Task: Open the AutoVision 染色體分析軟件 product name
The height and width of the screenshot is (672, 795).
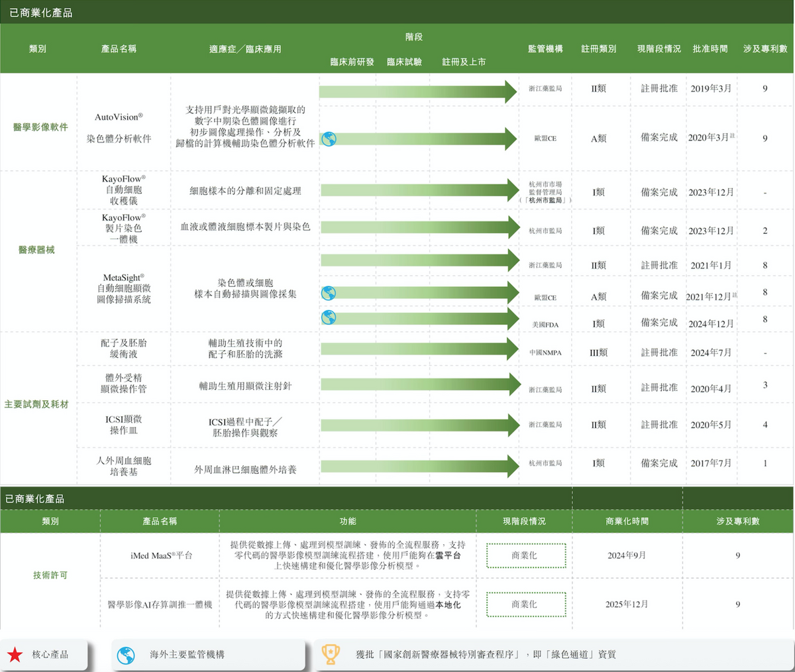Action: (x=119, y=128)
